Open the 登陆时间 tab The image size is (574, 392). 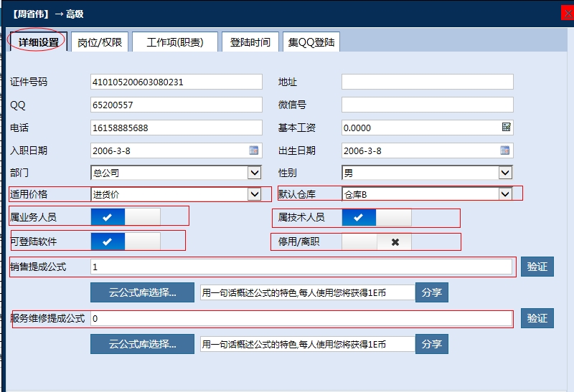pos(250,42)
